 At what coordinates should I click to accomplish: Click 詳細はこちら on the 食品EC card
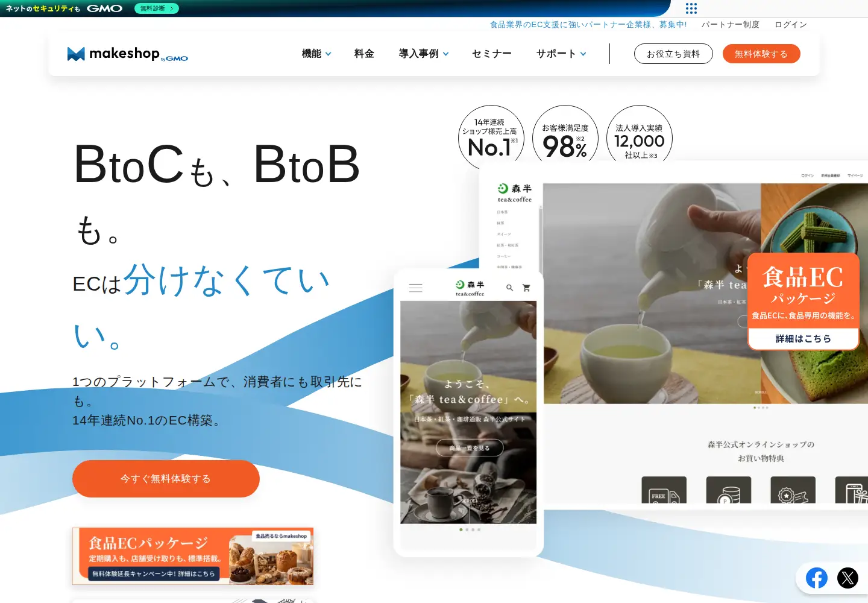pos(804,339)
